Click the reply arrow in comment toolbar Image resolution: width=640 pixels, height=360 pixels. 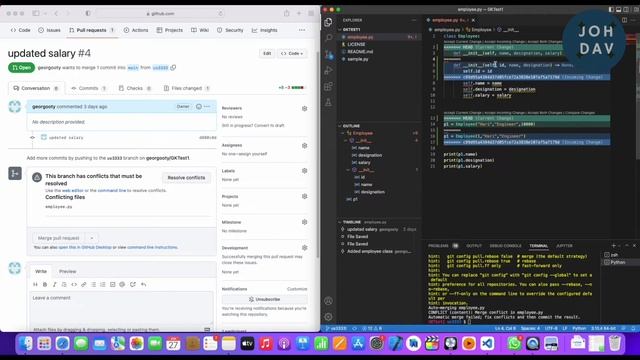click(144, 284)
